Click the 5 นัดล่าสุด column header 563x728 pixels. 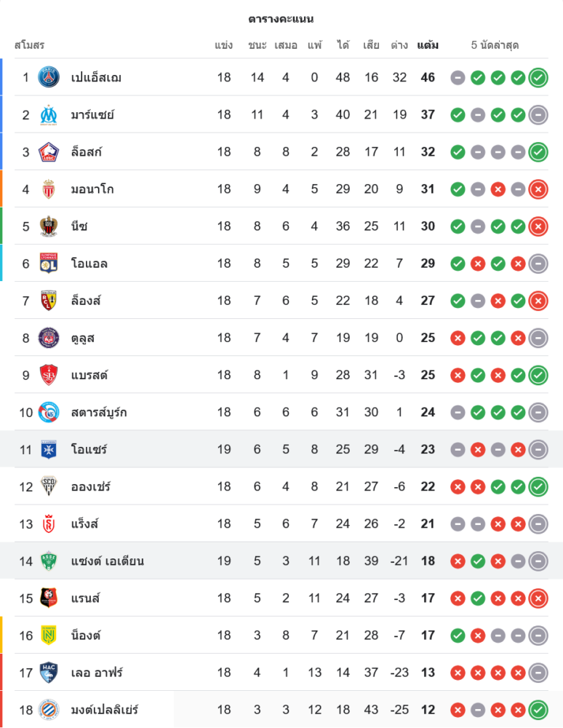(495, 45)
